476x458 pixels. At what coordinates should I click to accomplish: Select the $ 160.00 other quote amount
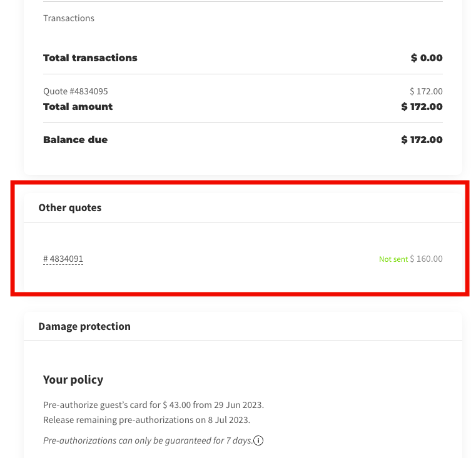click(x=426, y=259)
